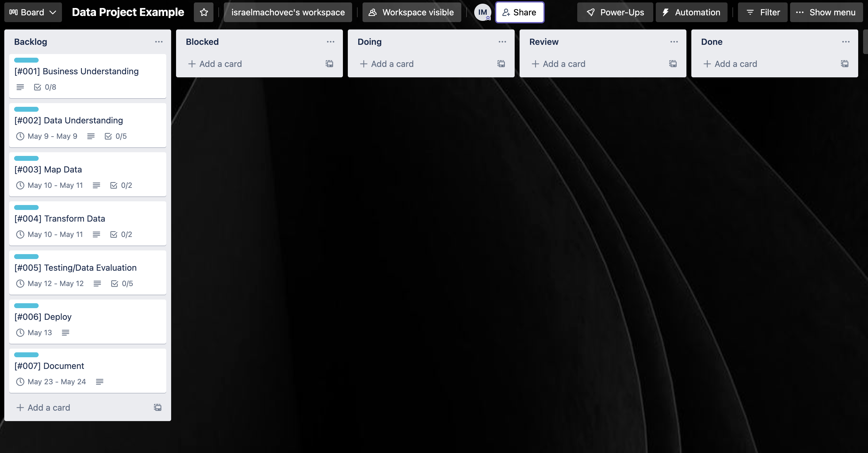Toggle May 9 - May 9 due date badge
The width and height of the screenshot is (868, 453).
click(47, 136)
